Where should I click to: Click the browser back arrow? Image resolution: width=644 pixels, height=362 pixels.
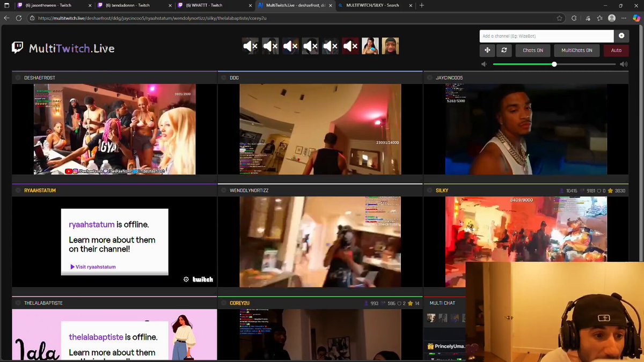pos(6,18)
